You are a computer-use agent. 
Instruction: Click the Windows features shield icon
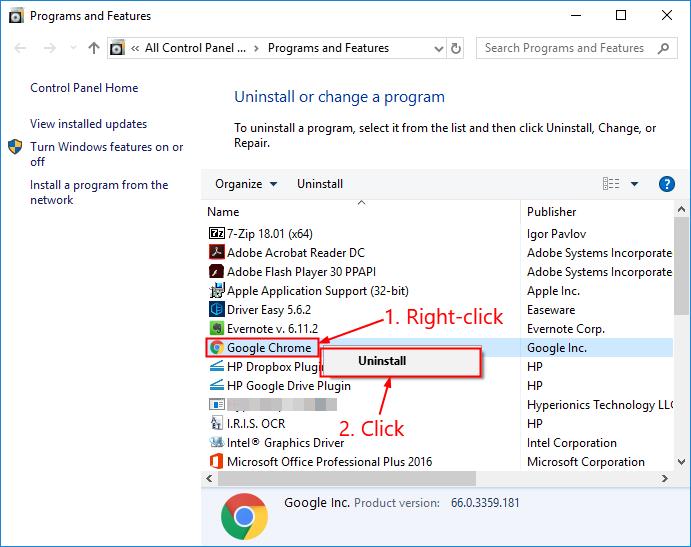tap(15, 147)
